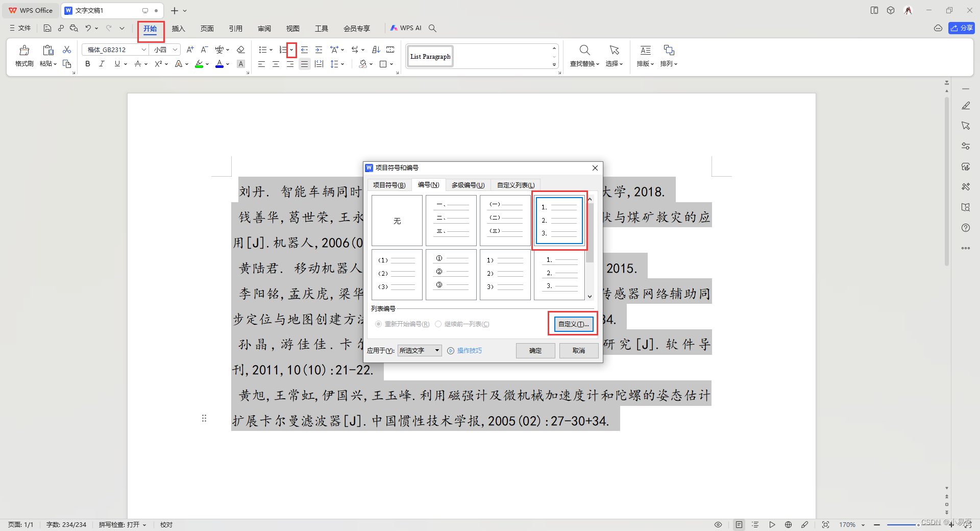Click the Format Painter brush icon

(24, 50)
